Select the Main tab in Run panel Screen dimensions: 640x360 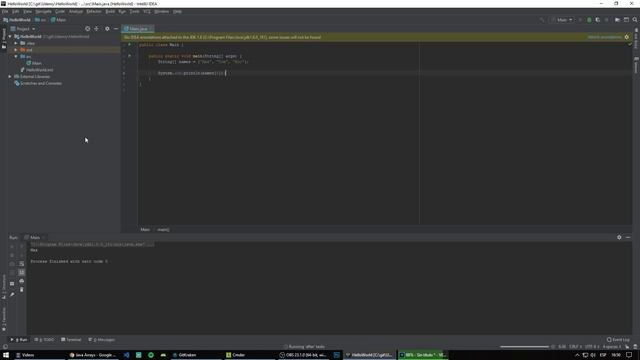(x=34, y=237)
